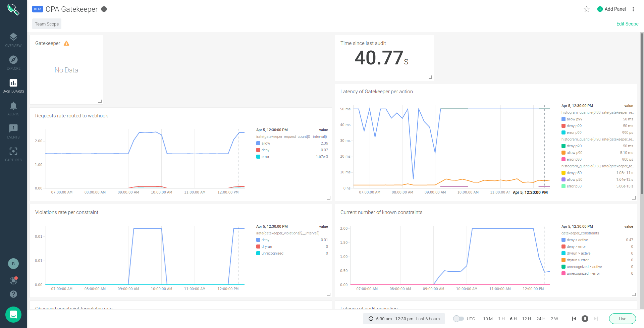Click resize handle of Violations rate per constraint panel
The image size is (644, 328).
329,294
